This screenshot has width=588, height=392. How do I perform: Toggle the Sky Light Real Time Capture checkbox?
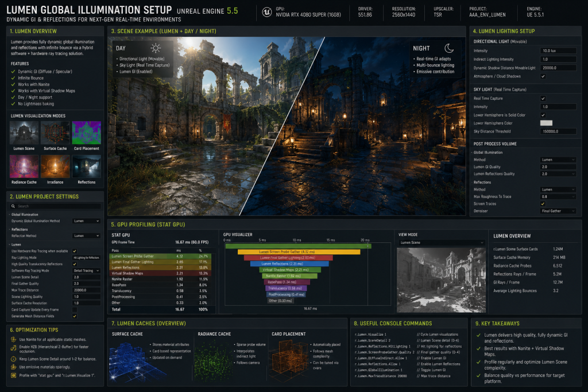[x=543, y=99]
